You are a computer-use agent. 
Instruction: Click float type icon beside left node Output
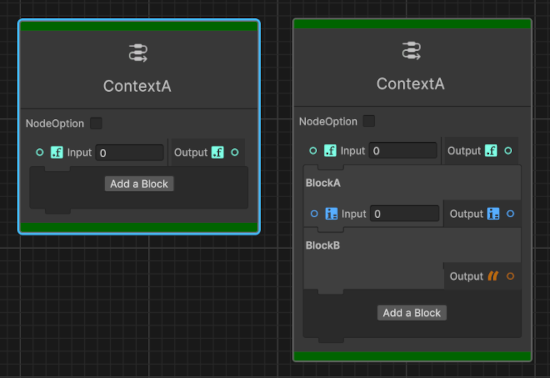click(217, 152)
